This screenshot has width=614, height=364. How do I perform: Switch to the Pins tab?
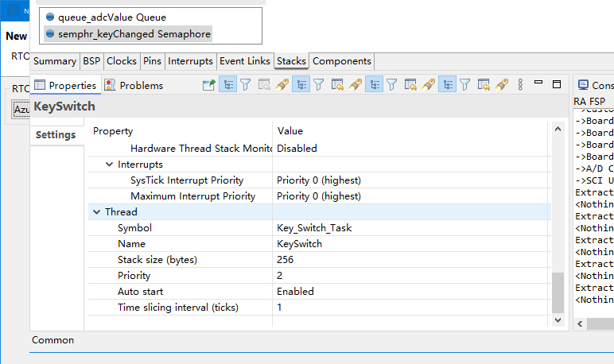(152, 61)
